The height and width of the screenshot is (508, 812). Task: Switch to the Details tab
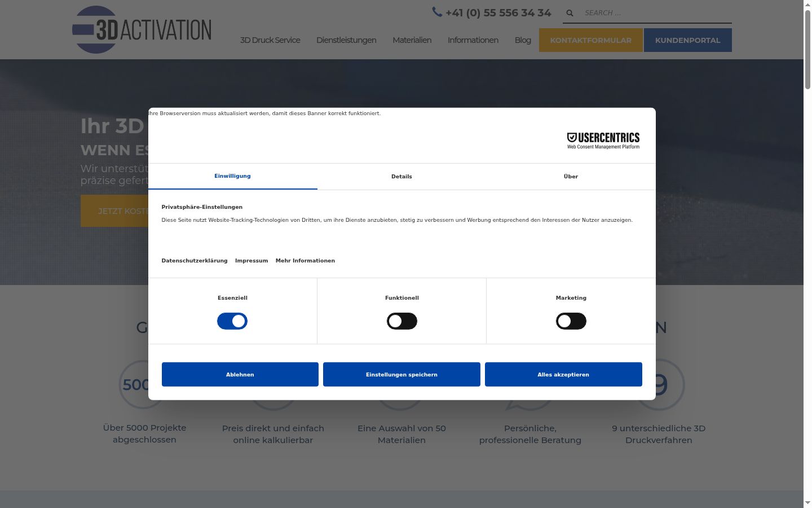click(x=401, y=177)
